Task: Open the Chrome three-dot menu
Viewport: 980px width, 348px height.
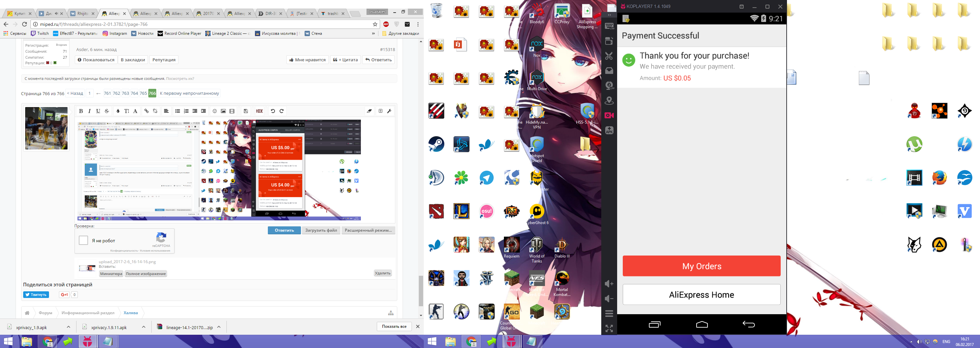Action: click(x=418, y=24)
